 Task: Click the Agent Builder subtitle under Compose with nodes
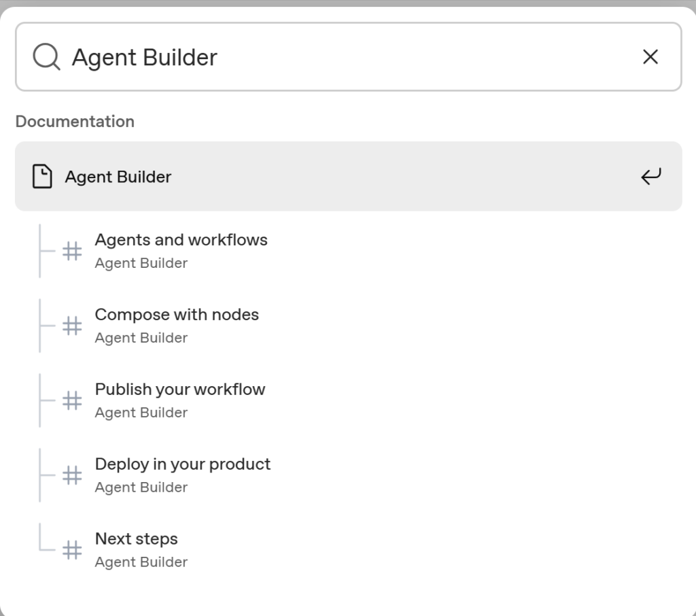(141, 338)
